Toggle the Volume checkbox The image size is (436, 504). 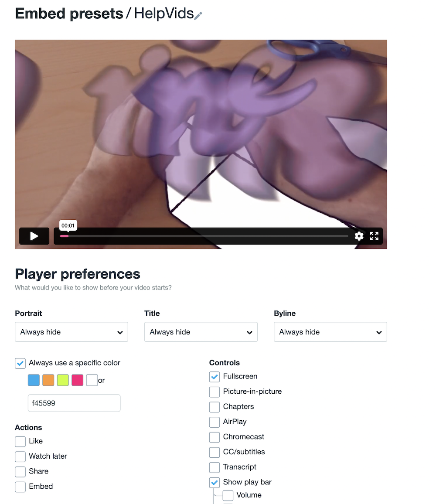pyautogui.click(x=228, y=495)
